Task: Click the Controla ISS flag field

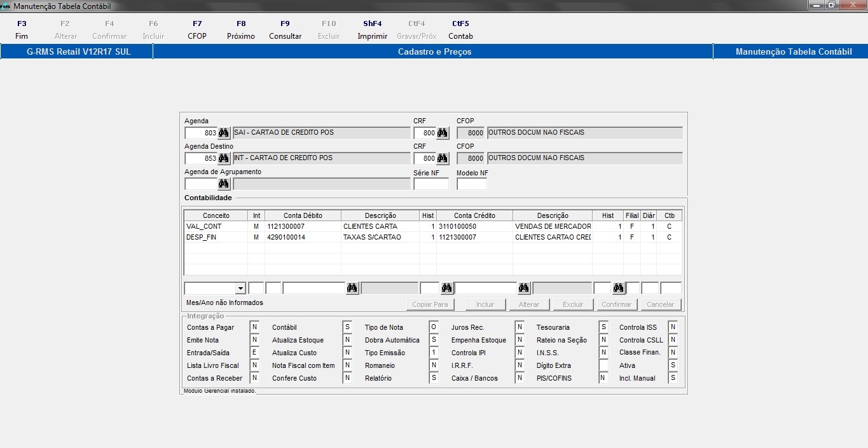Action: 673,327
